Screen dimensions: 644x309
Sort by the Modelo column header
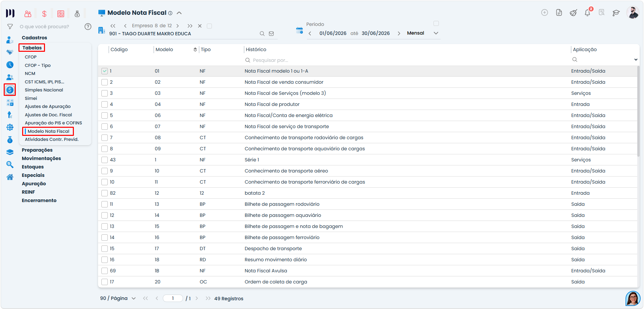click(164, 49)
